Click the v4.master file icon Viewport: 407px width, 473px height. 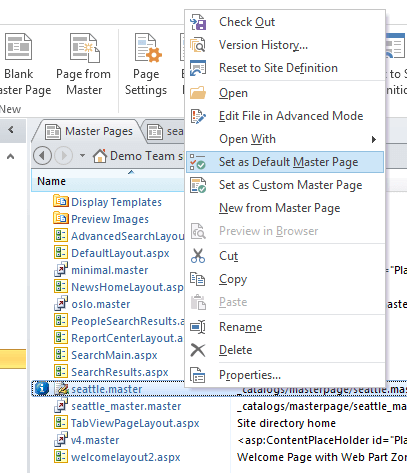pyautogui.click(x=61, y=440)
